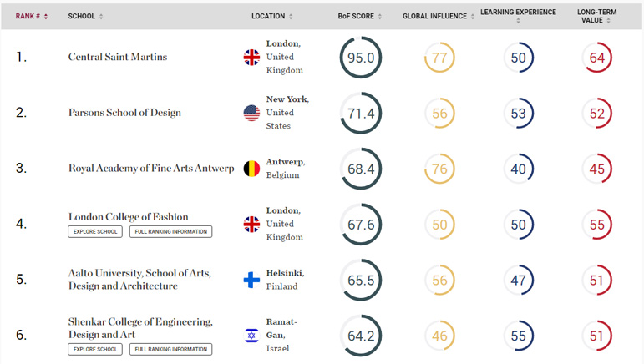Click the Long-Term Value 64 gauge

596,58
